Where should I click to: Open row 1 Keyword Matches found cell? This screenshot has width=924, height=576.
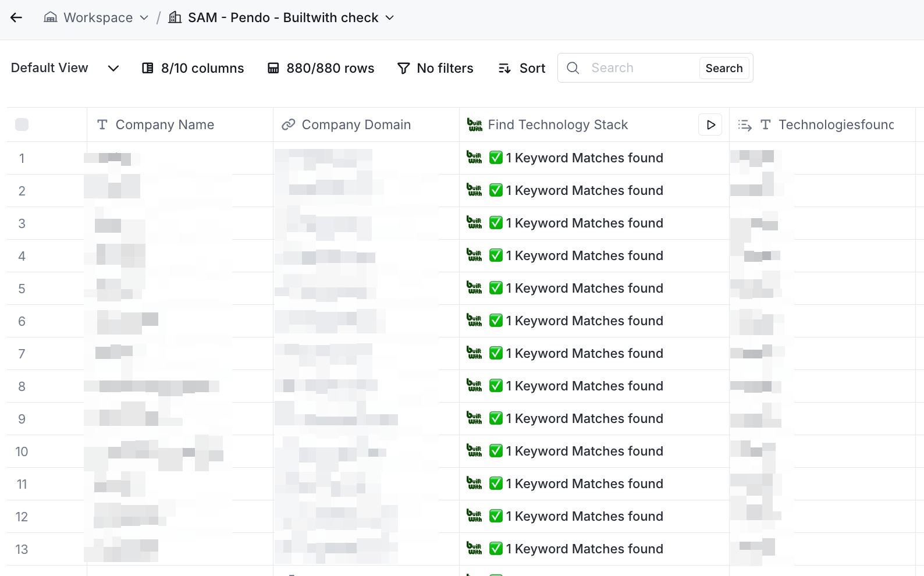(x=594, y=158)
